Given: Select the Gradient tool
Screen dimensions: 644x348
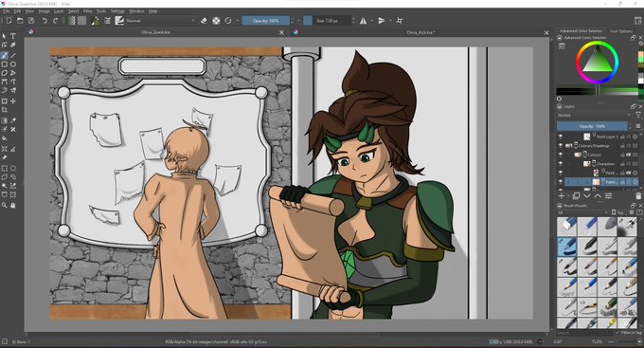Looking at the screenshot, I should [4, 120].
